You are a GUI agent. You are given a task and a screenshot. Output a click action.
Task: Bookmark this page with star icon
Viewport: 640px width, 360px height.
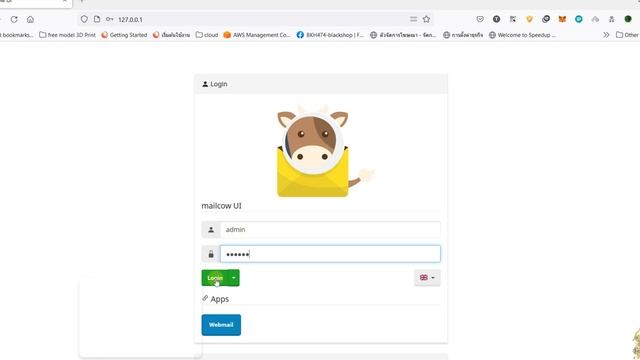pyautogui.click(x=427, y=19)
